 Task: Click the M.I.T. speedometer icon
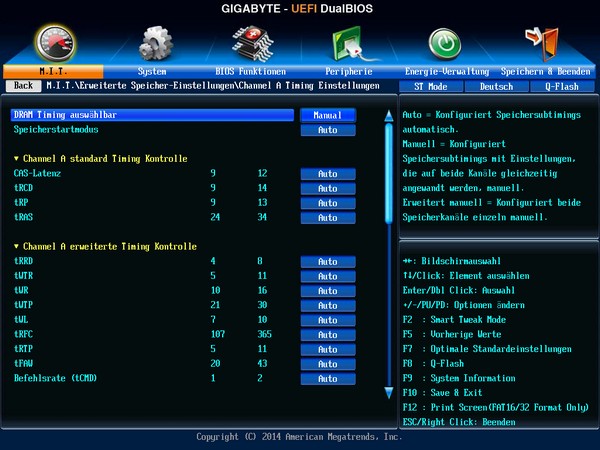(56, 43)
